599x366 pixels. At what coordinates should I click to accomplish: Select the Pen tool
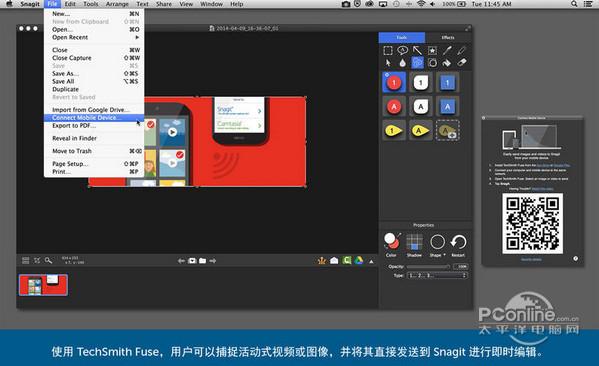(x=447, y=50)
